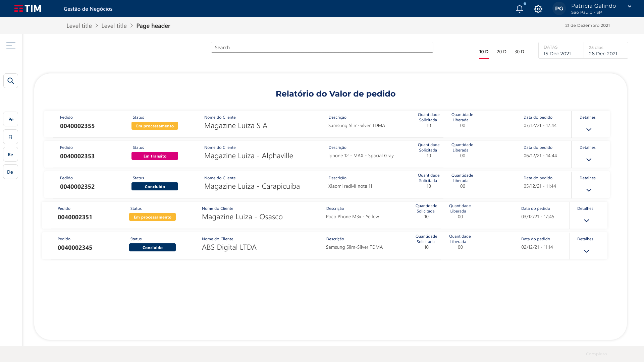
Task: Open the Re sidebar item
Action: pos(11,154)
